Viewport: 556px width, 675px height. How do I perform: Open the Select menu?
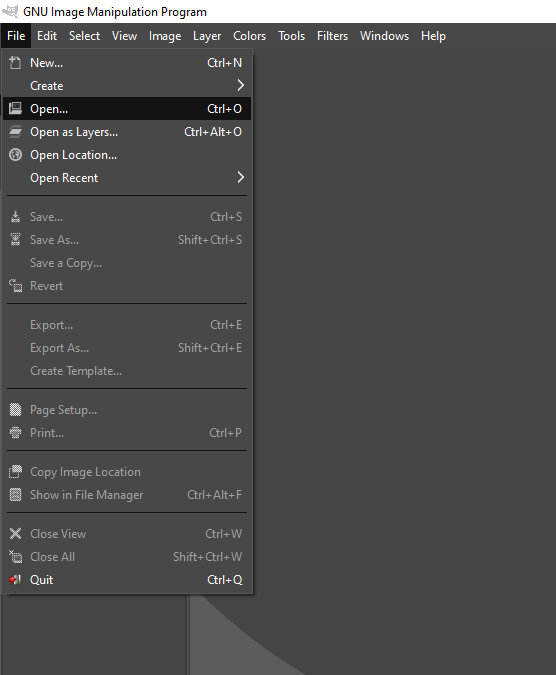tap(84, 36)
